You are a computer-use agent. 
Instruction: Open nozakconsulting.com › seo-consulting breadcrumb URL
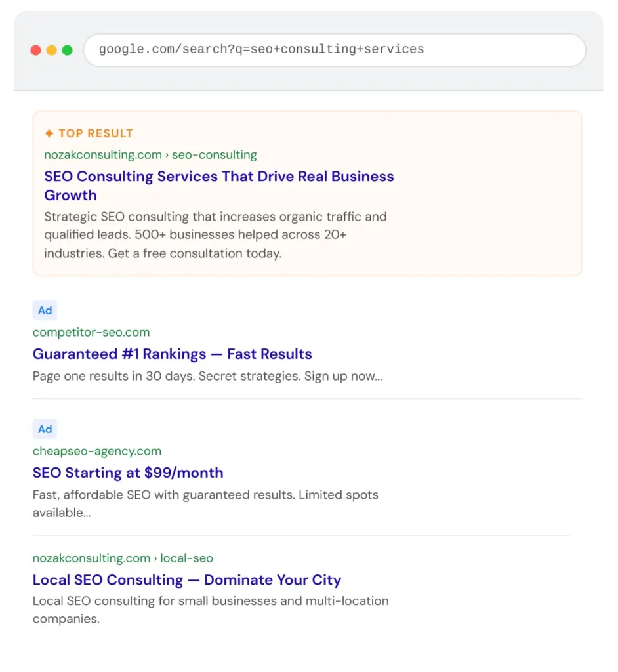(x=150, y=155)
